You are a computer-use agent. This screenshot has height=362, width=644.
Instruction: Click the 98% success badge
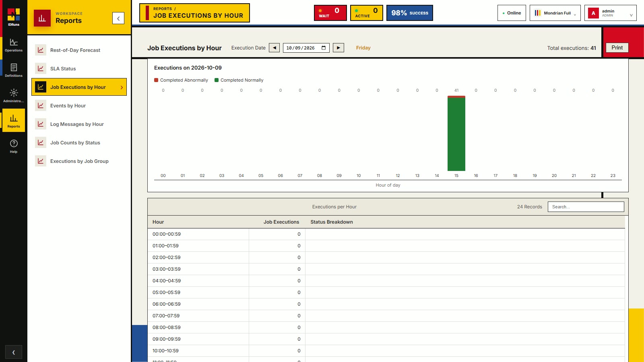pyautogui.click(x=410, y=13)
